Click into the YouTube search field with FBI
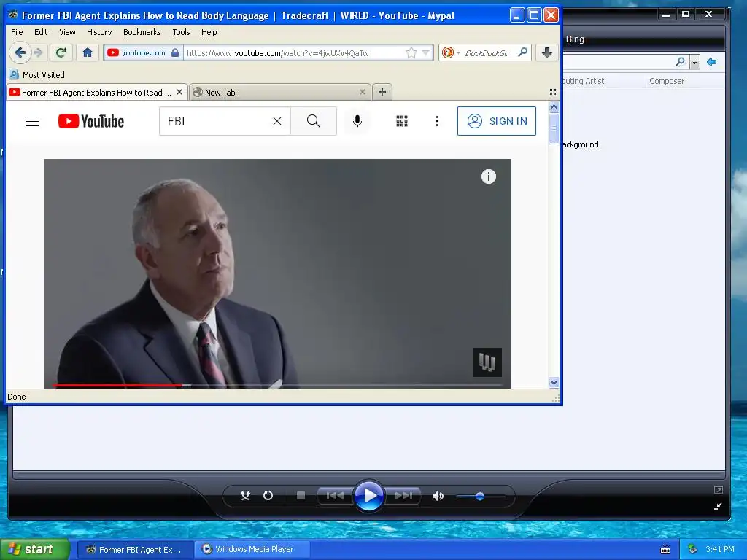The width and height of the screenshot is (747, 560). tap(217, 122)
